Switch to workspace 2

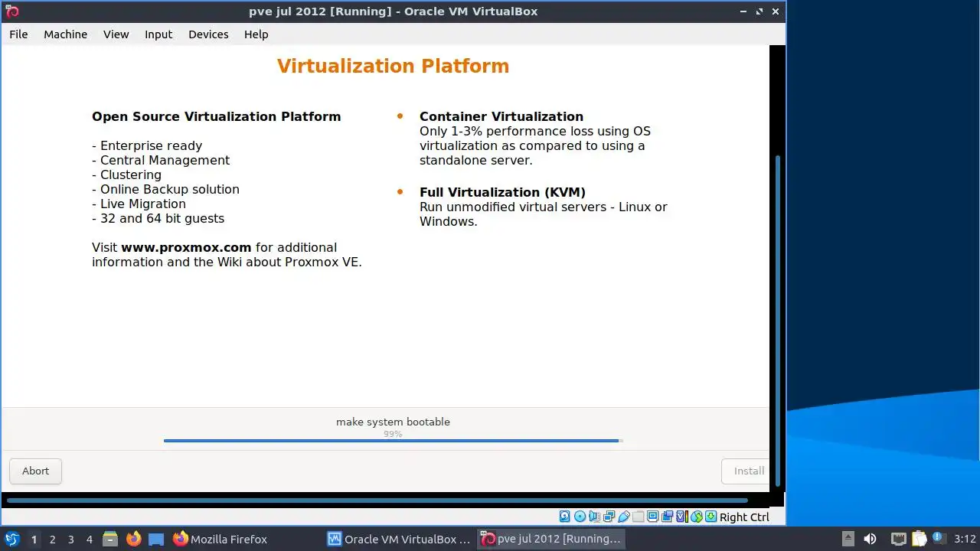pyautogui.click(x=52, y=539)
